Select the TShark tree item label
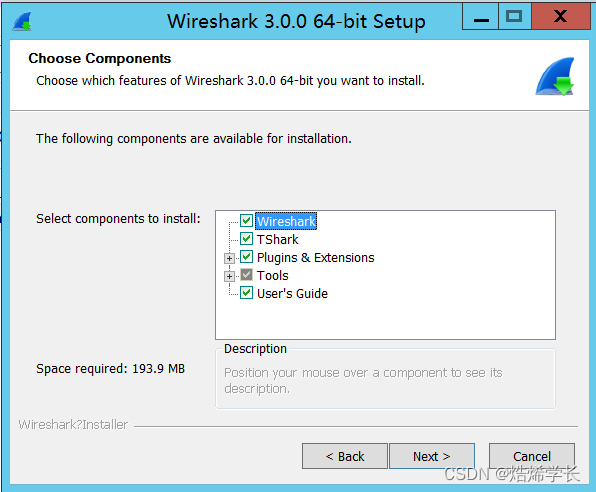 click(x=277, y=239)
